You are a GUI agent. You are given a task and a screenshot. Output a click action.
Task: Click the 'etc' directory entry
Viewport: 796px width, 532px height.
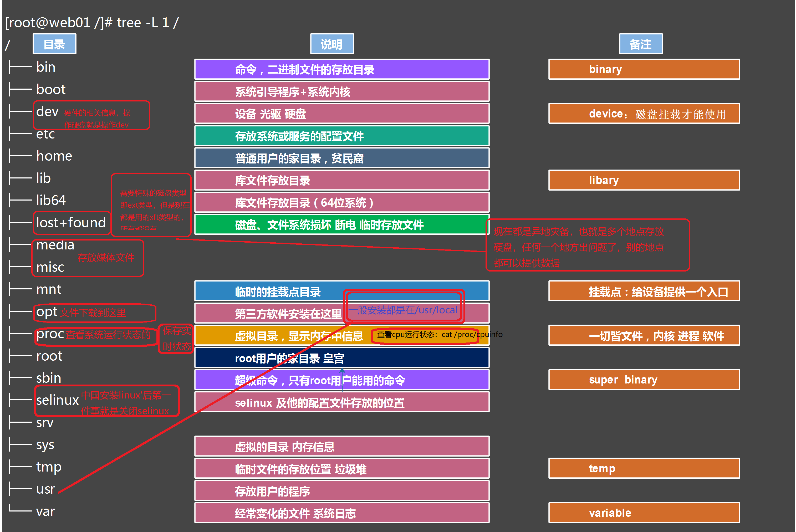(x=45, y=134)
